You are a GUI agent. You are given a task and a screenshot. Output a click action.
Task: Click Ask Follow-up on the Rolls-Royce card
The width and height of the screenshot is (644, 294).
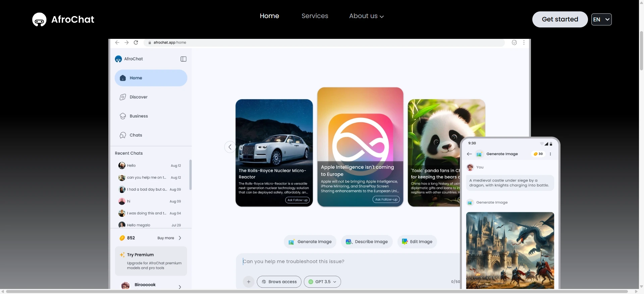(298, 200)
